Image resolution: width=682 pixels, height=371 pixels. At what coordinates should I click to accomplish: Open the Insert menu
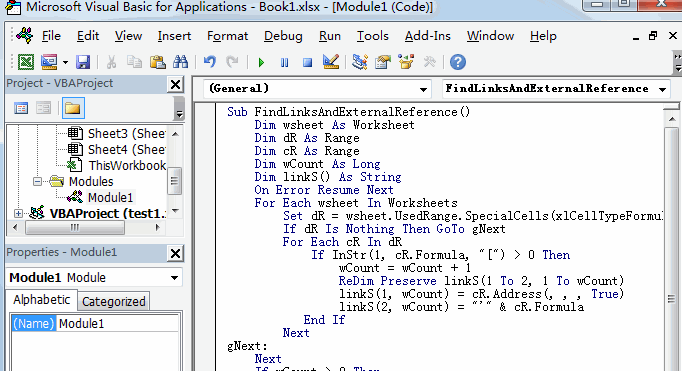tap(174, 36)
